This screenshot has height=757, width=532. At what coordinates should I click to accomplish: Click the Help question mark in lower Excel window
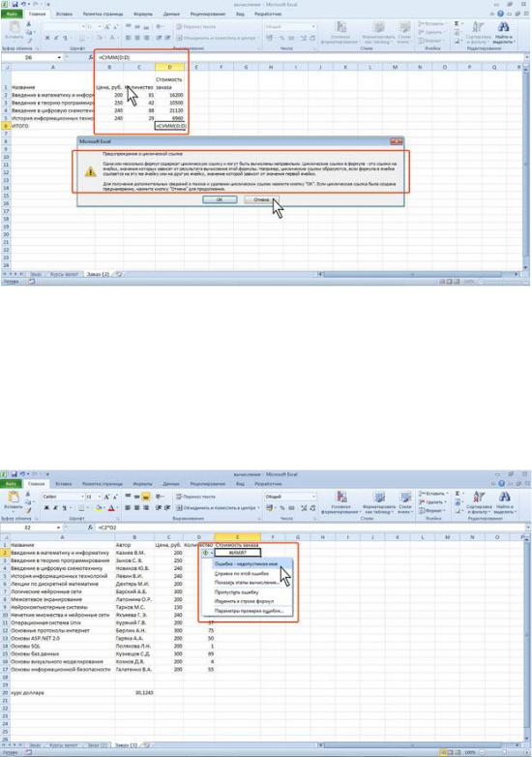click(x=501, y=483)
